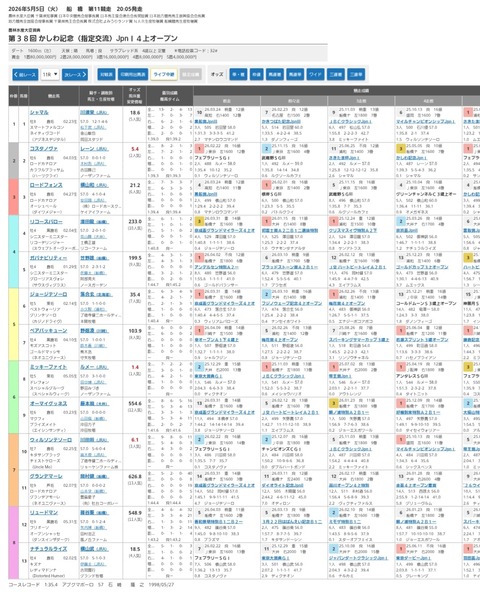Open horse ガバナビリティー profile link
Viewport: 480px width, 592px height.
[48, 258]
